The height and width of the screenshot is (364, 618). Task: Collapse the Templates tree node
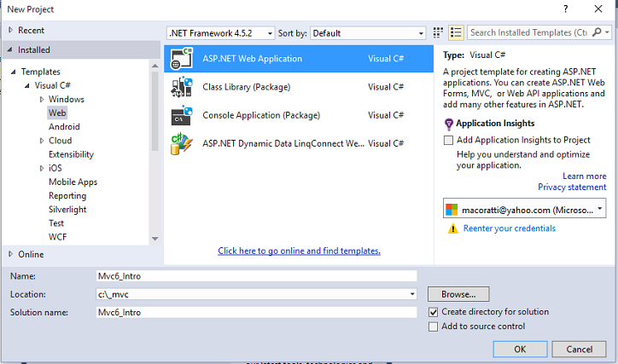coord(14,72)
